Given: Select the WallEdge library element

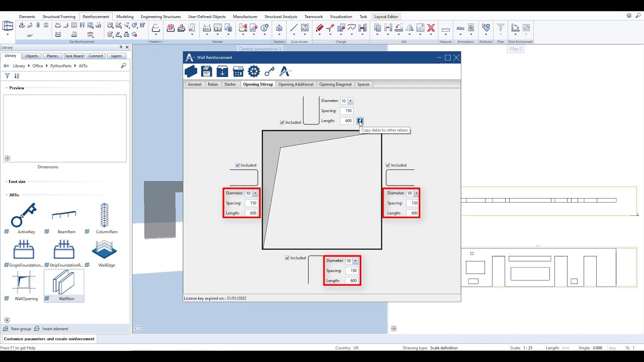Looking at the screenshot, I should tap(105, 253).
